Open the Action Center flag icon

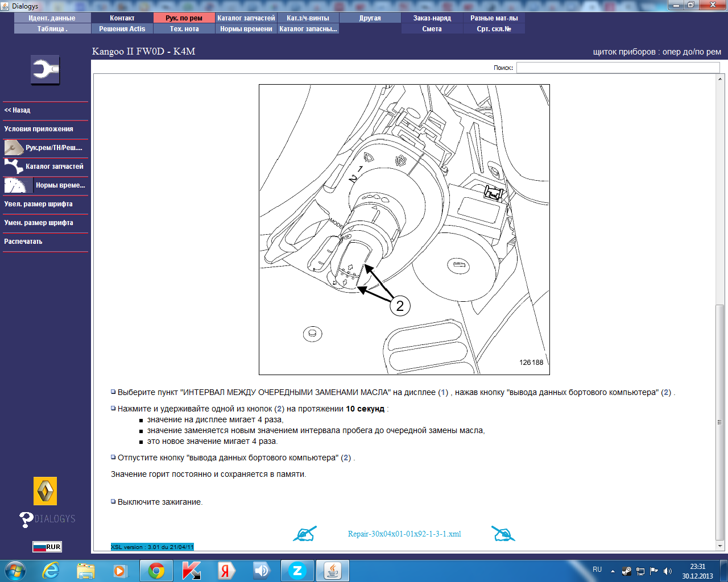coord(654,571)
